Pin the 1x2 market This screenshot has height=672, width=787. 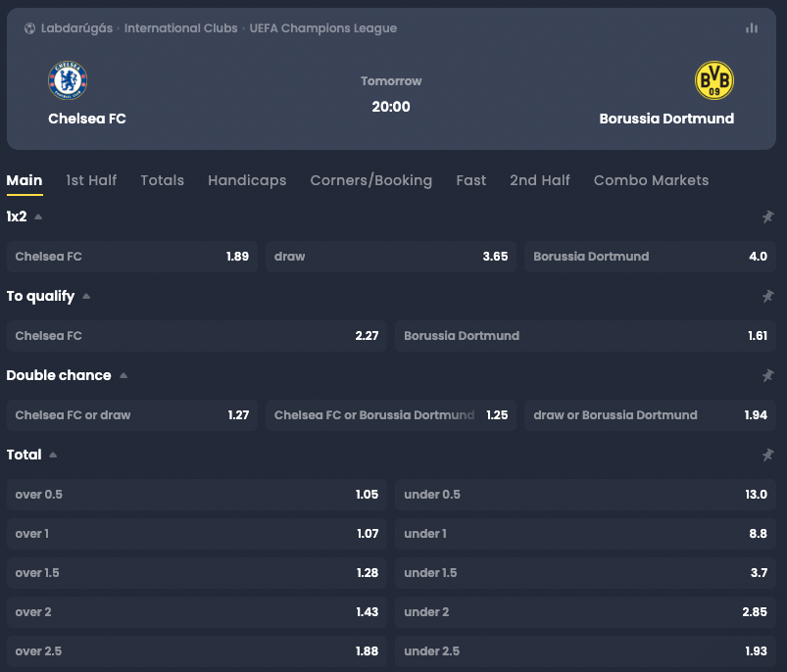point(768,216)
